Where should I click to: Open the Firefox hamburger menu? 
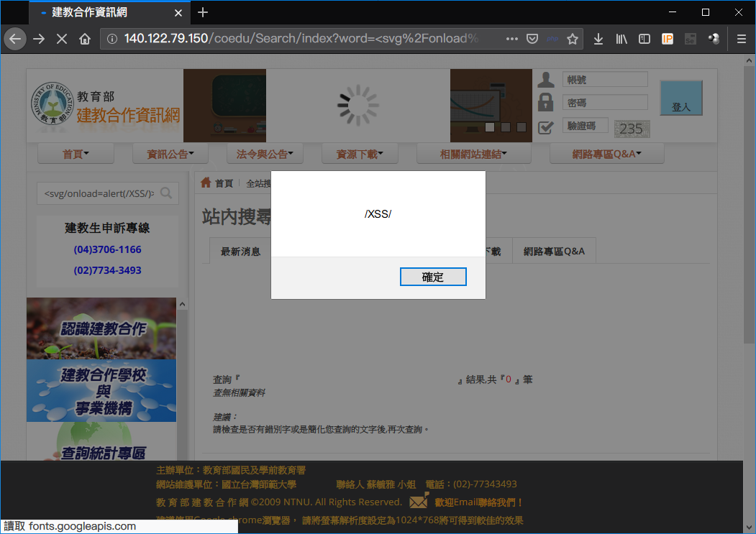coord(742,39)
